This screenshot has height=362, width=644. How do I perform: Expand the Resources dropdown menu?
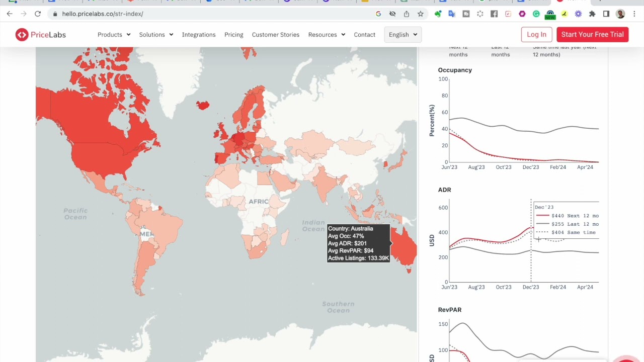(x=327, y=35)
